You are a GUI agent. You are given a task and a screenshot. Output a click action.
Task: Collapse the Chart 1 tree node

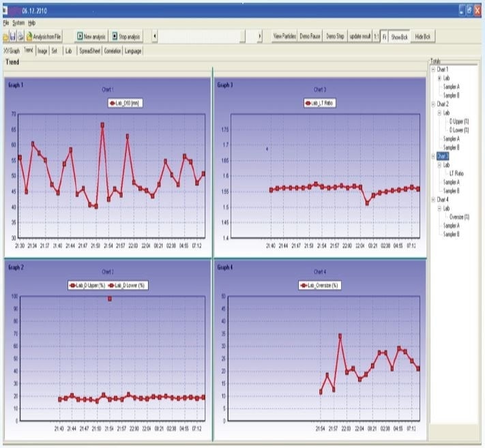click(x=433, y=70)
